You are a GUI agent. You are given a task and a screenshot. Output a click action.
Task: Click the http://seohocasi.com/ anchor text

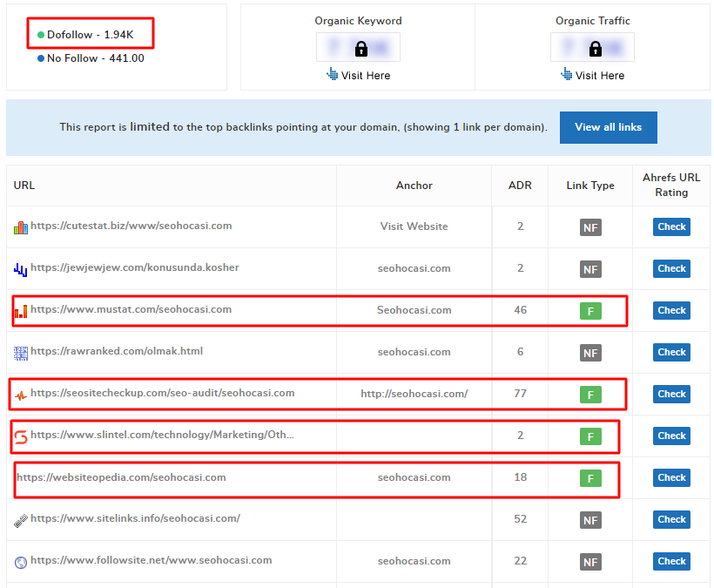pyautogui.click(x=414, y=394)
